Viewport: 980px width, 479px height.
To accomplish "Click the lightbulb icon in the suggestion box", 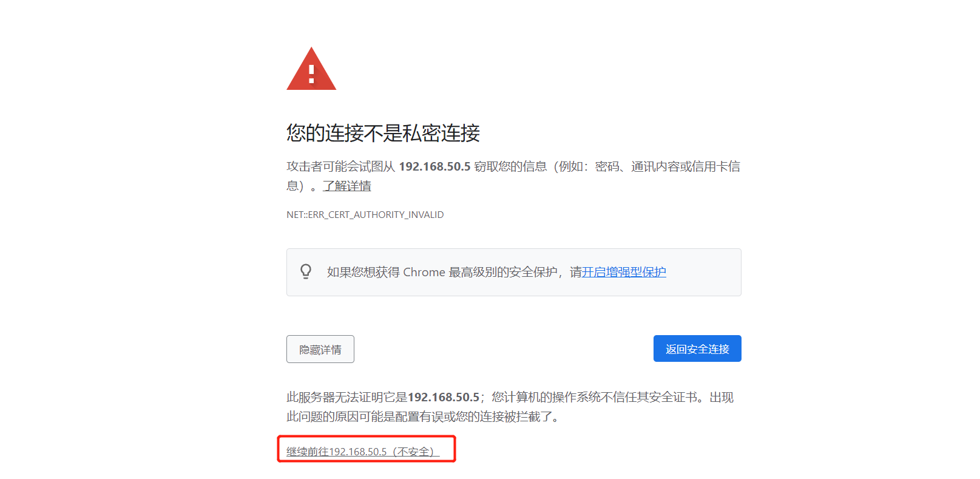I will click(x=306, y=271).
